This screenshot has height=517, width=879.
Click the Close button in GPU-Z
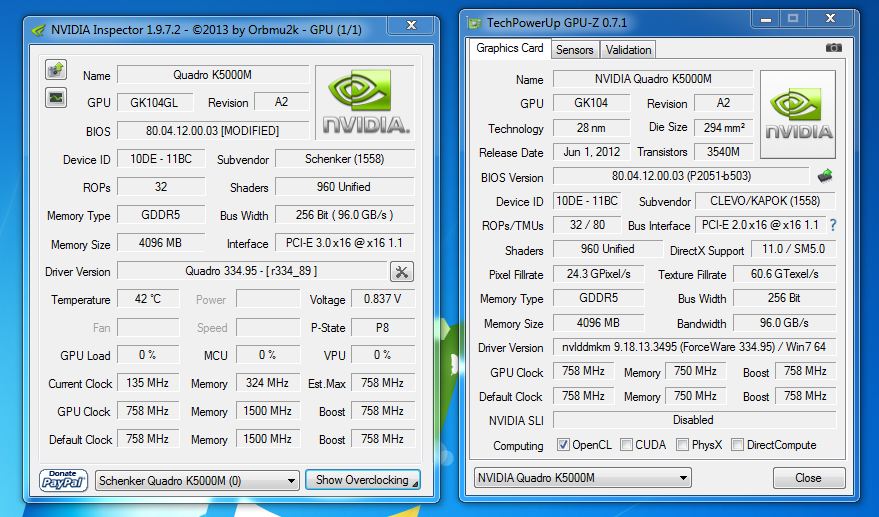pos(808,478)
